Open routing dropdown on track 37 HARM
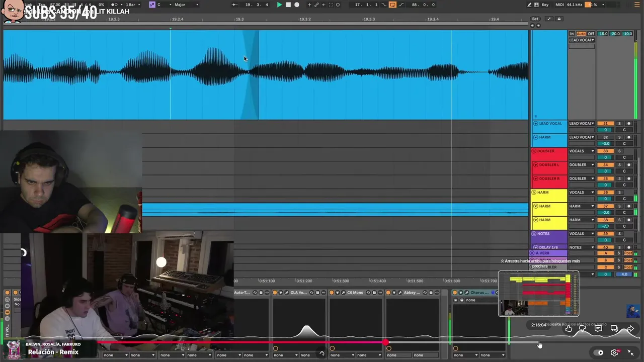Screen dimensions: 644x362 coord(582,206)
